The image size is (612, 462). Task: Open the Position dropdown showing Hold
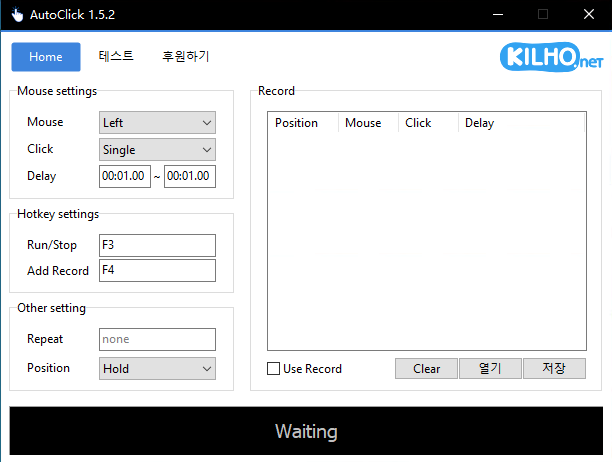pyautogui.click(x=157, y=368)
